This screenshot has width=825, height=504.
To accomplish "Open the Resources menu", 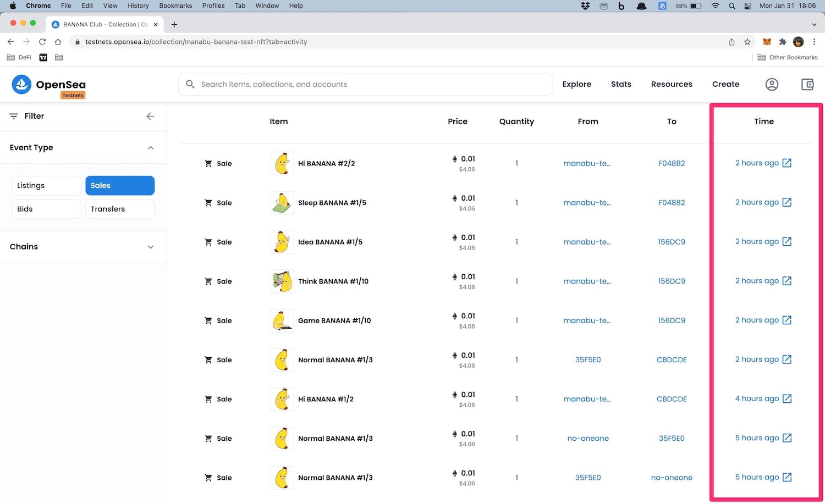I will point(672,84).
